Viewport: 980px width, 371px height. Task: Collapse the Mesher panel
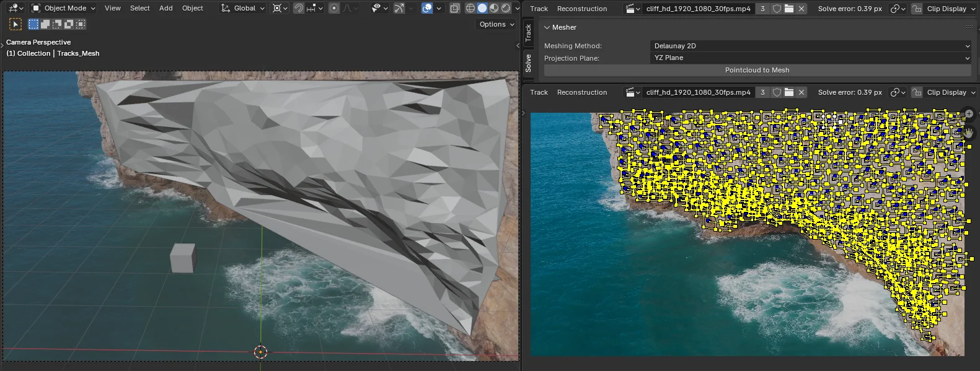[x=547, y=27]
